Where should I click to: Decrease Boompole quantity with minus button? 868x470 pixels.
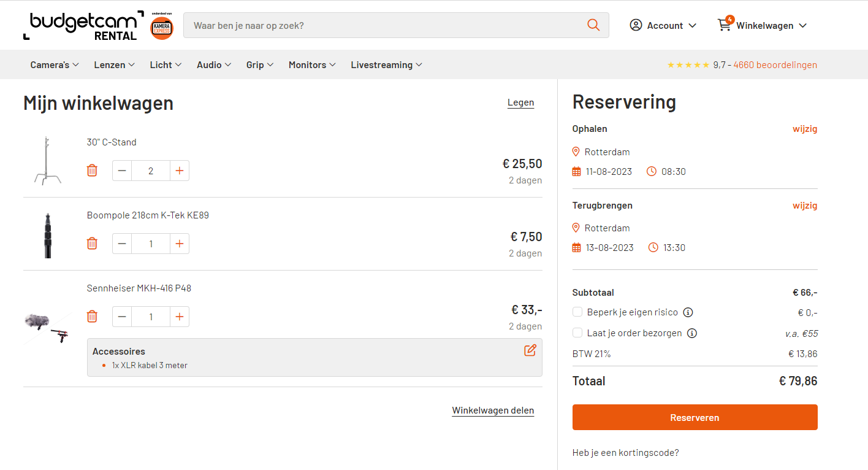(122, 244)
